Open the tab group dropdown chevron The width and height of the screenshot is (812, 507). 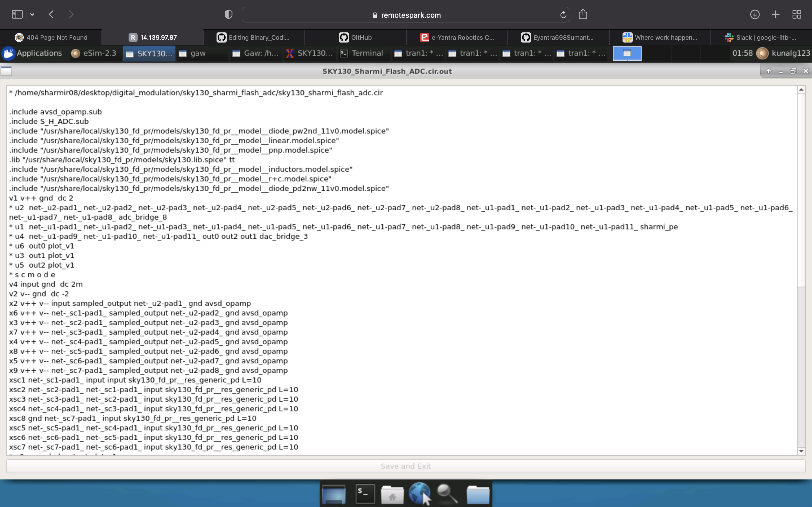[32, 14]
